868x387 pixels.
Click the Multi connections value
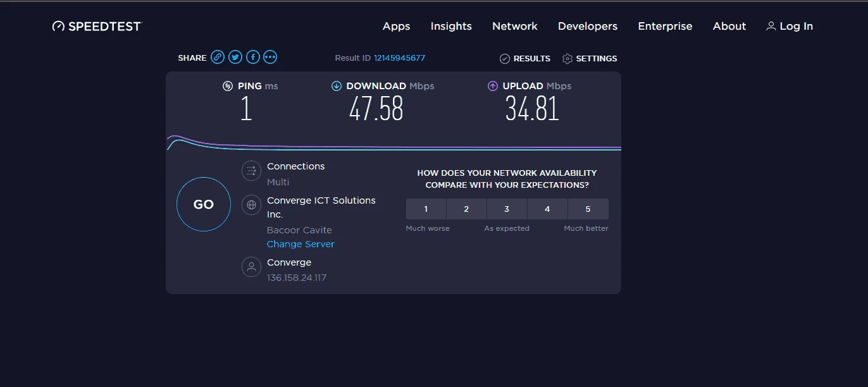[278, 182]
